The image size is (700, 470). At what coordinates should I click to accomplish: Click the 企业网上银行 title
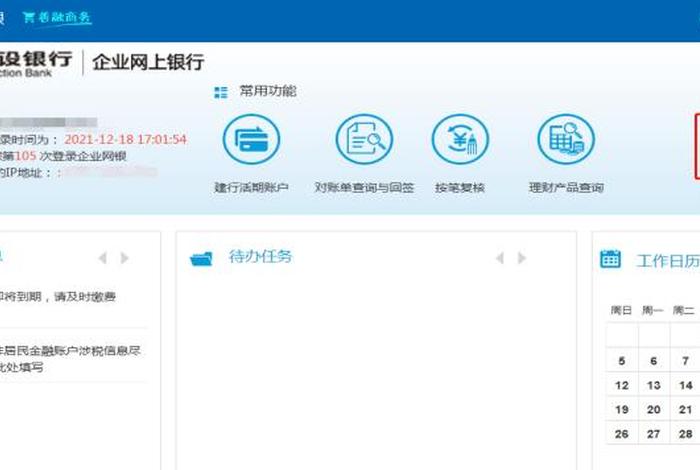point(148,62)
